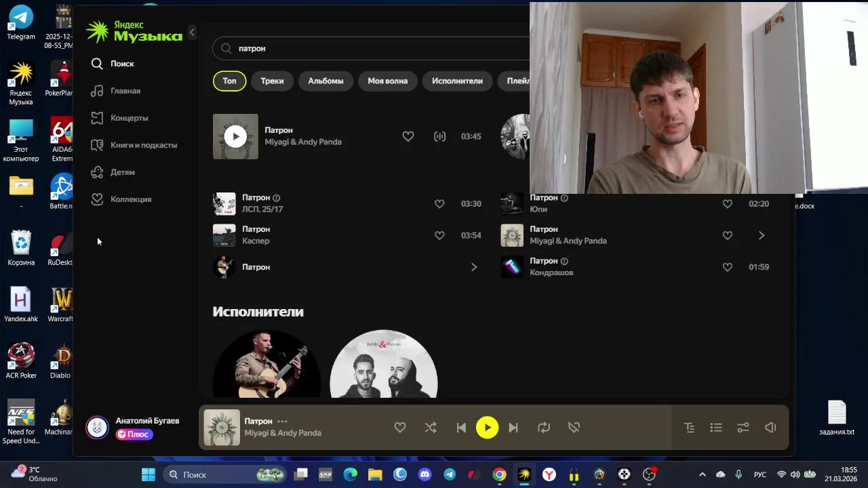Play top result Патрон by Miyagi
The image size is (868, 488).
pyautogui.click(x=235, y=136)
